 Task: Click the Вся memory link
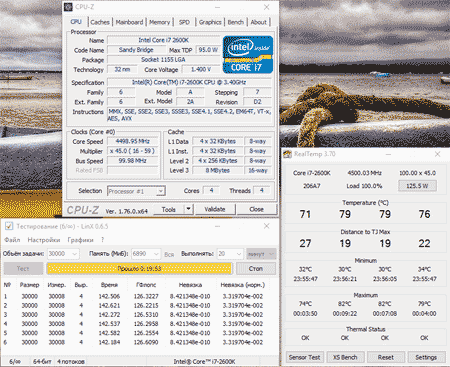169,254
